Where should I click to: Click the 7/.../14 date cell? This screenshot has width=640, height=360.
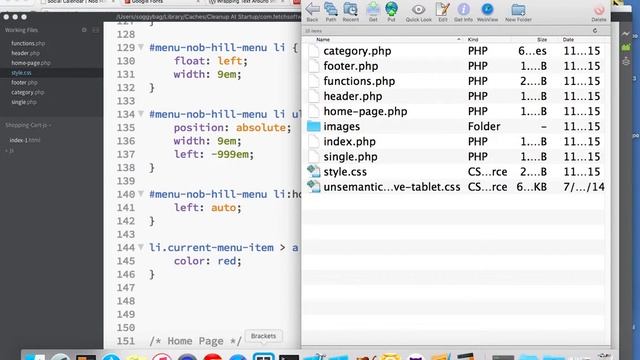584,187
